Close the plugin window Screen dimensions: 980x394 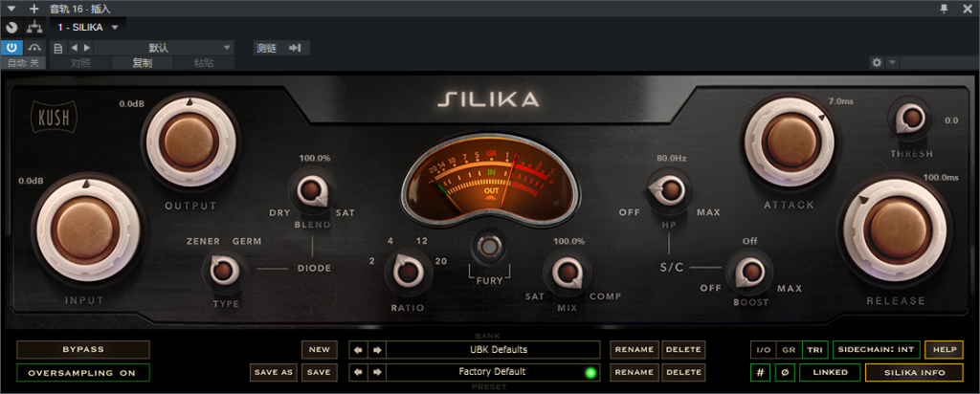(x=969, y=9)
